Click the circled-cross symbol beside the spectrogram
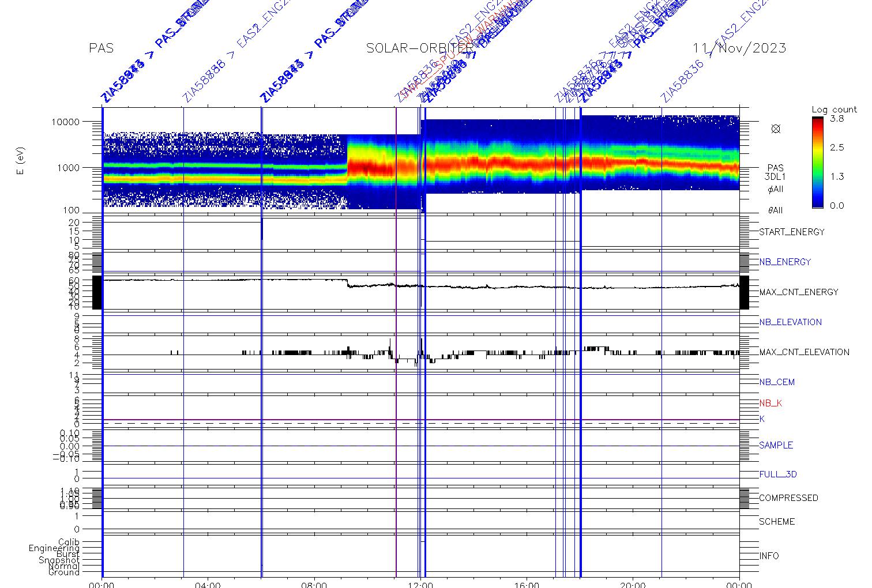The image size is (872, 588). 776,129
